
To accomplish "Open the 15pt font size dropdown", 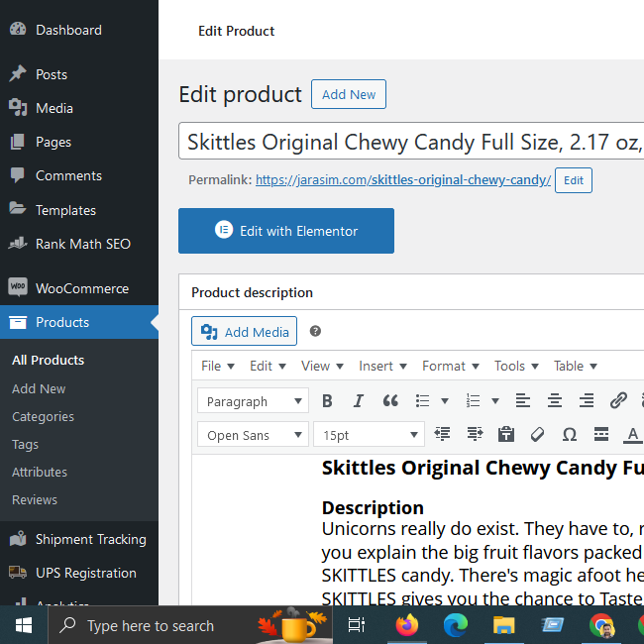I will point(369,434).
